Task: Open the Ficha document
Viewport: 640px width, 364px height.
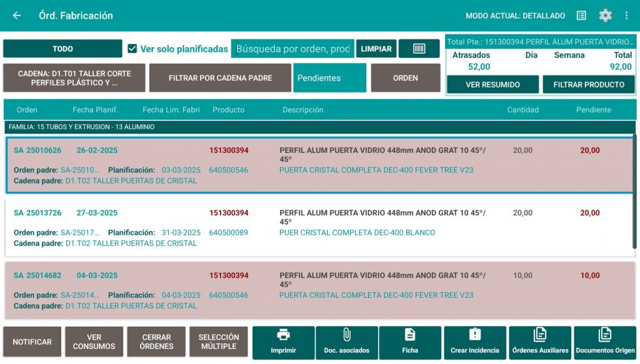Action: [x=410, y=342]
